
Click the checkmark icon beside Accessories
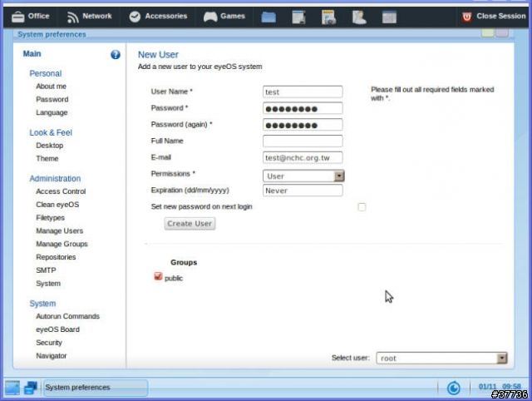point(135,17)
